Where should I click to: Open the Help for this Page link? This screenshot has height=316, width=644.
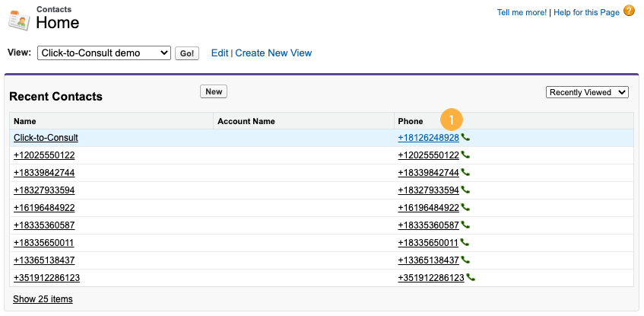[x=586, y=12]
